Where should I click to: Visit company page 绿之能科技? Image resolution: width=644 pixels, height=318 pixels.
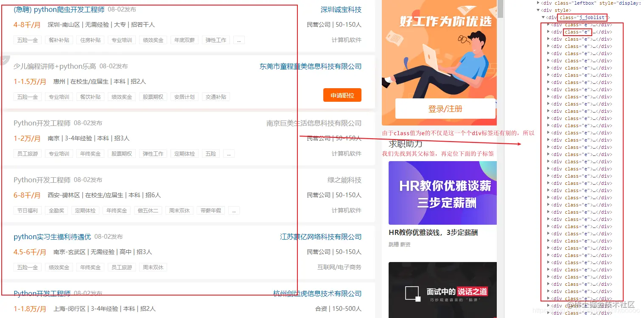[344, 180]
